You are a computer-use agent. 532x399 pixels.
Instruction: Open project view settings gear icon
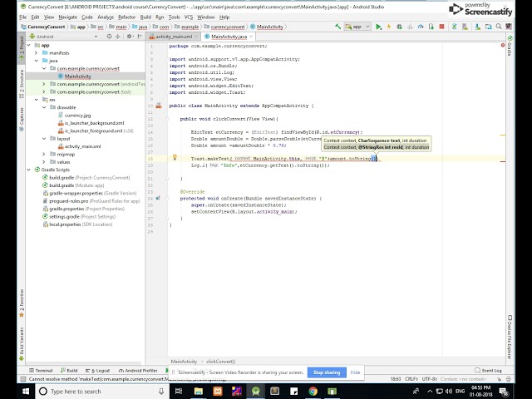point(129,37)
